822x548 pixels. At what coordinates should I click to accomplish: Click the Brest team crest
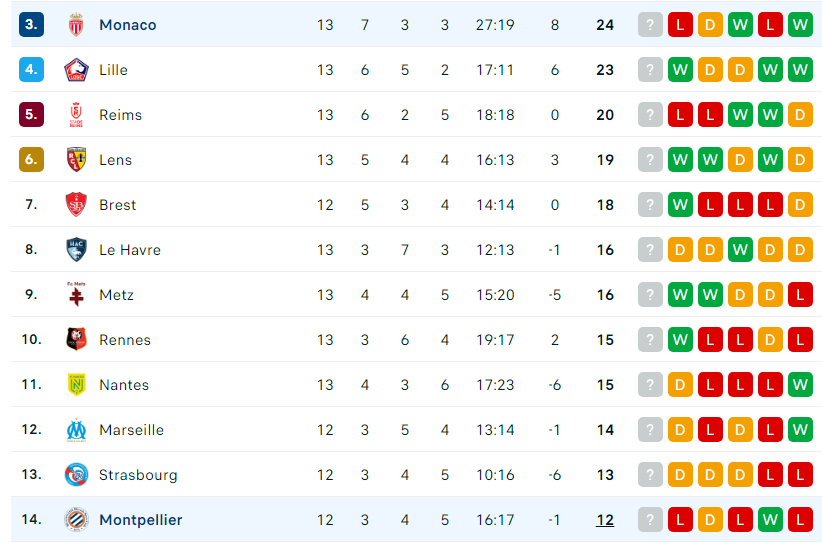76,205
